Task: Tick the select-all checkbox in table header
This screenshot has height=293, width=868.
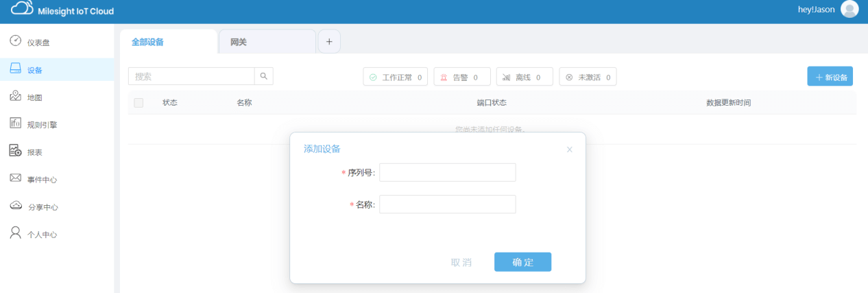Action: coord(138,103)
